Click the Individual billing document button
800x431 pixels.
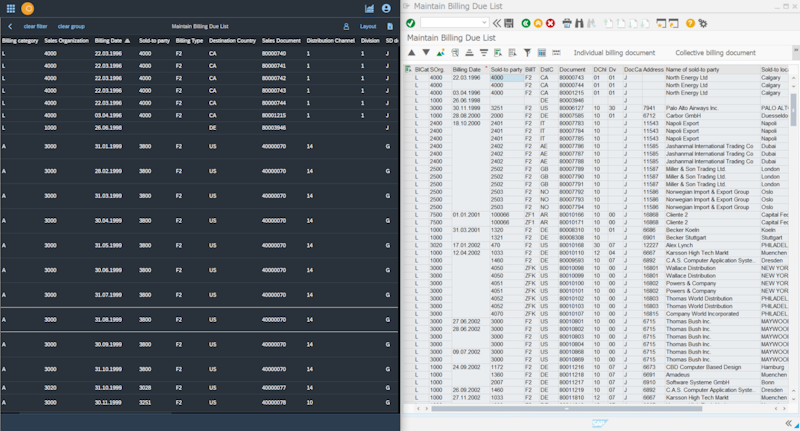pyautogui.click(x=614, y=53)
